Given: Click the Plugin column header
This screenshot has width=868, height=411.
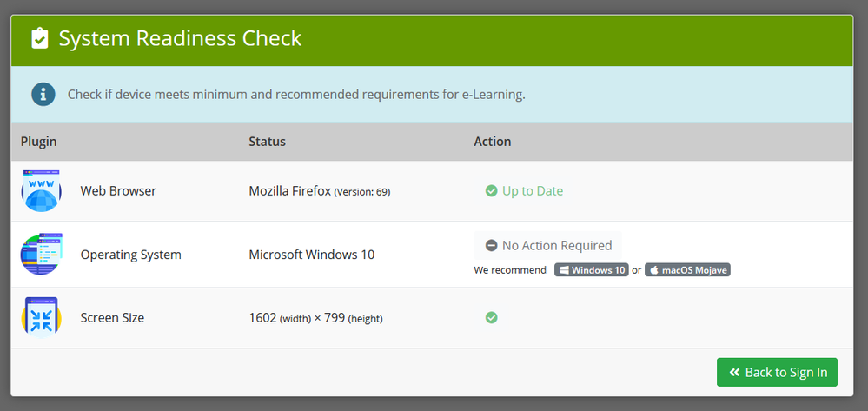Looking at the screenshot, I should 38,142.
